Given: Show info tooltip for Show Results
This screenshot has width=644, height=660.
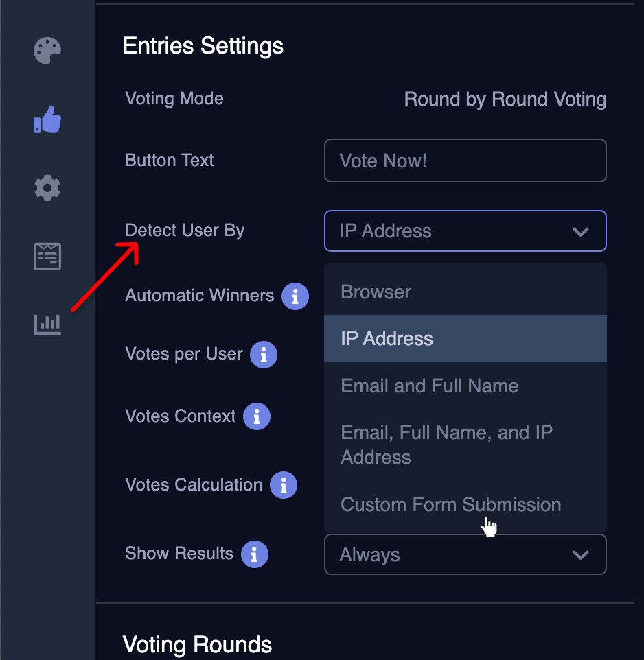Looking at the screenshot, I should (254, 554).
